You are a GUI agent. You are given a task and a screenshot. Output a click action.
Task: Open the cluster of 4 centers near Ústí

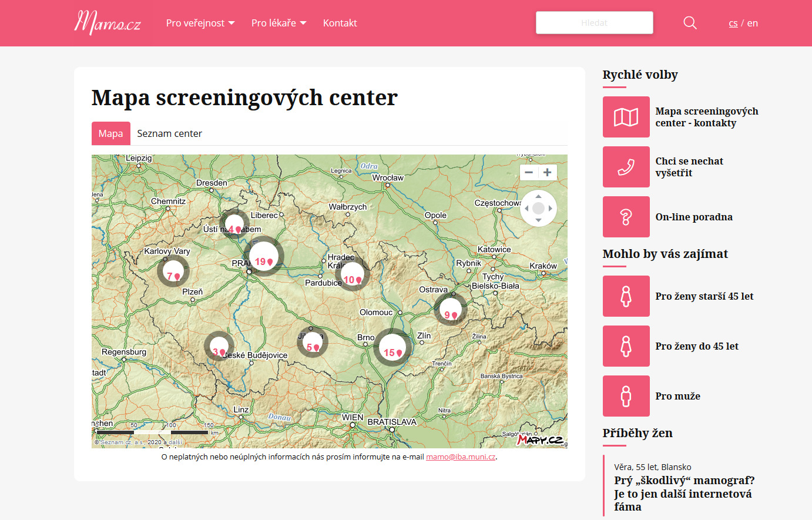[234, 224]
